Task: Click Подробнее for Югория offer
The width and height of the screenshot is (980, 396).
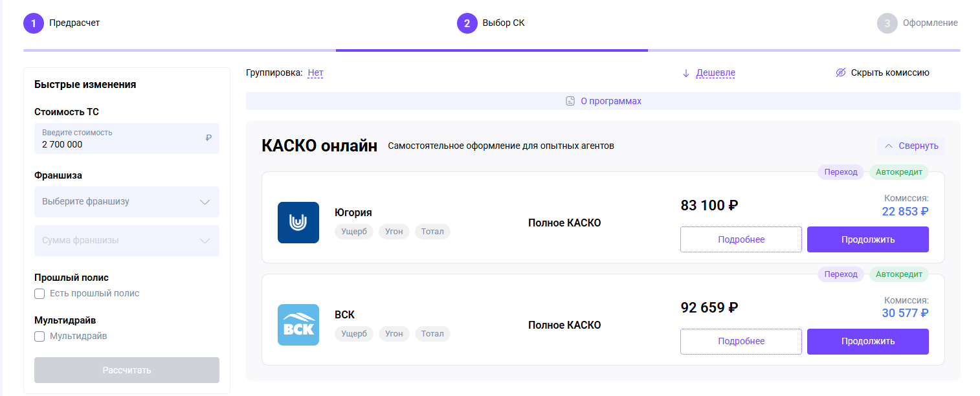Action: click(x=741, y=239)
